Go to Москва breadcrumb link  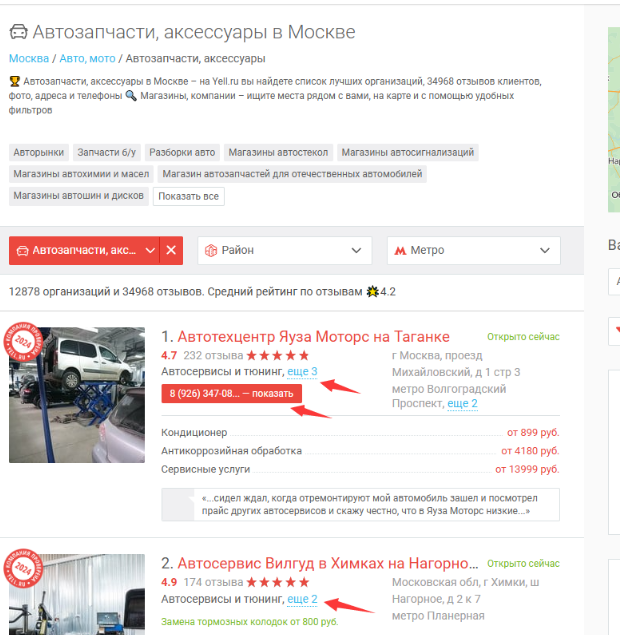coord(29,59)
